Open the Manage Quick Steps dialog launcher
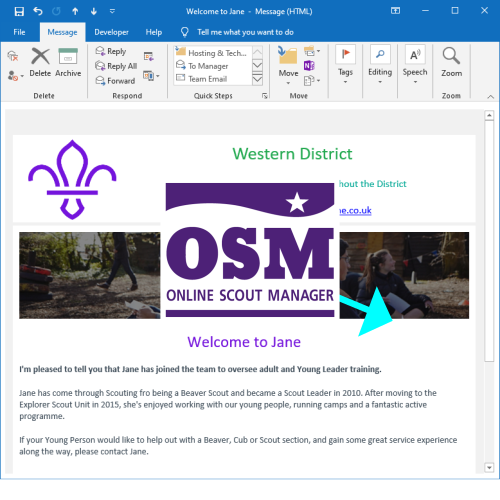The image size is (500, 500). click(x=265, y=96)
